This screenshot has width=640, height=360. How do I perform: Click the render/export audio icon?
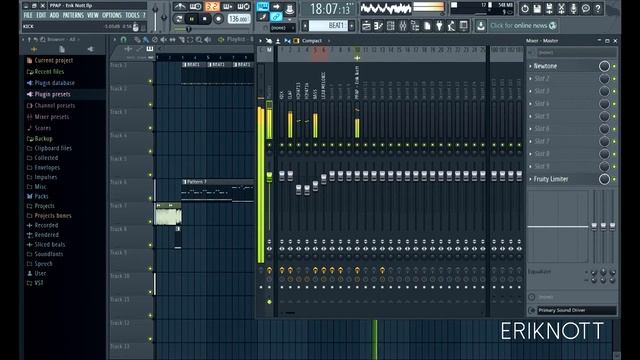[549, 8]
